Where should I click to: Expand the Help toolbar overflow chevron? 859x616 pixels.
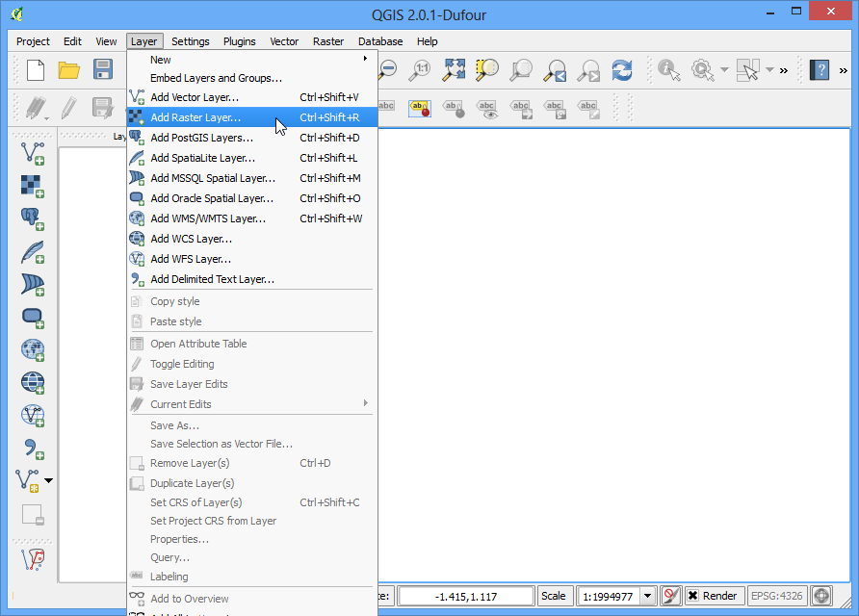pyautogui.click(x=844, y=70)
